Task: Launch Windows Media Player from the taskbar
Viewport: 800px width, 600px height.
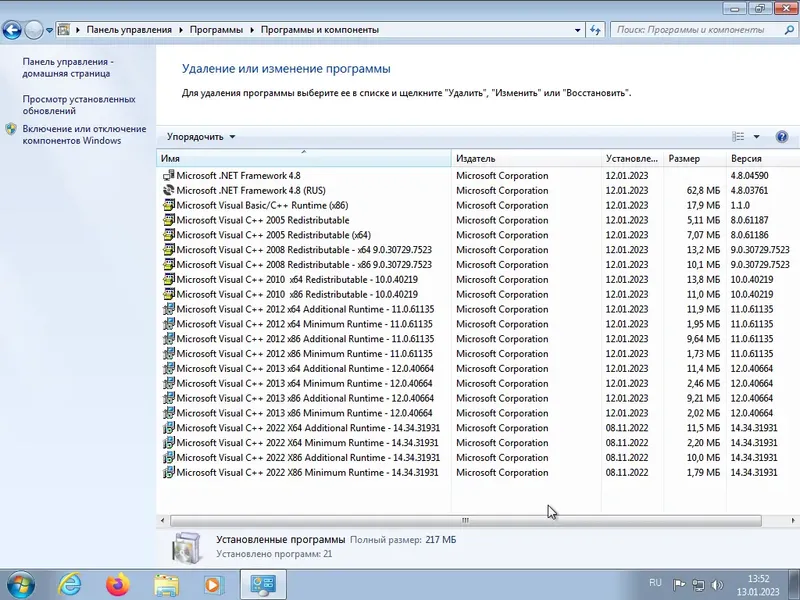Action: [x=213, y=583]
